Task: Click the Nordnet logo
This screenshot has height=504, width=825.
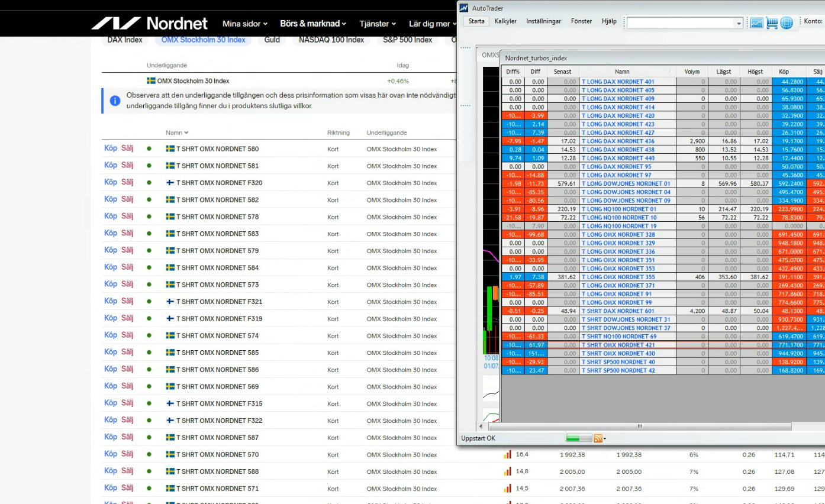Action: coord(149,24)
